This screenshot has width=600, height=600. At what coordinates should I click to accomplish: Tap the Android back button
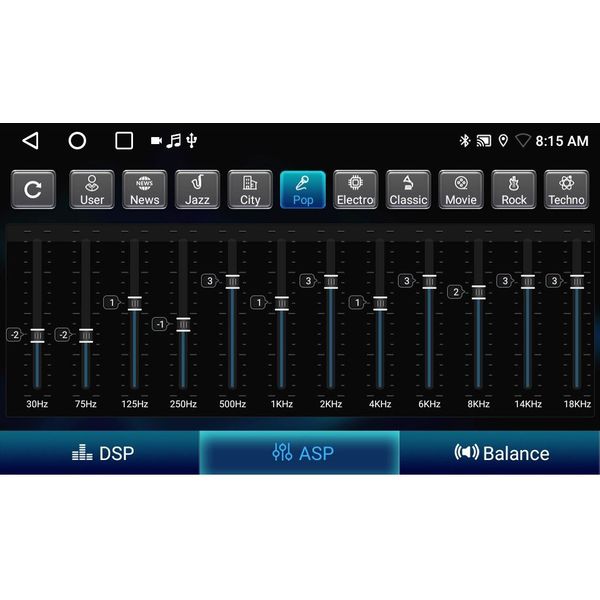(30, 141)
